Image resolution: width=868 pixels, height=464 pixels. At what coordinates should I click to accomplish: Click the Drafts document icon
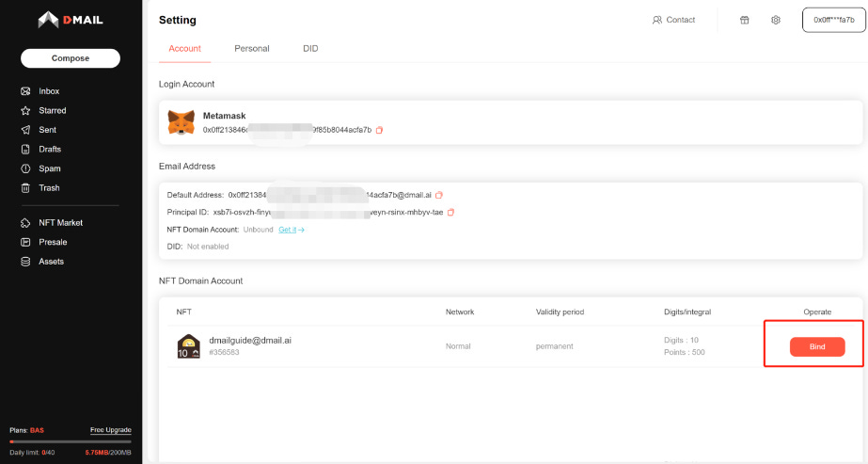point(25,149)
